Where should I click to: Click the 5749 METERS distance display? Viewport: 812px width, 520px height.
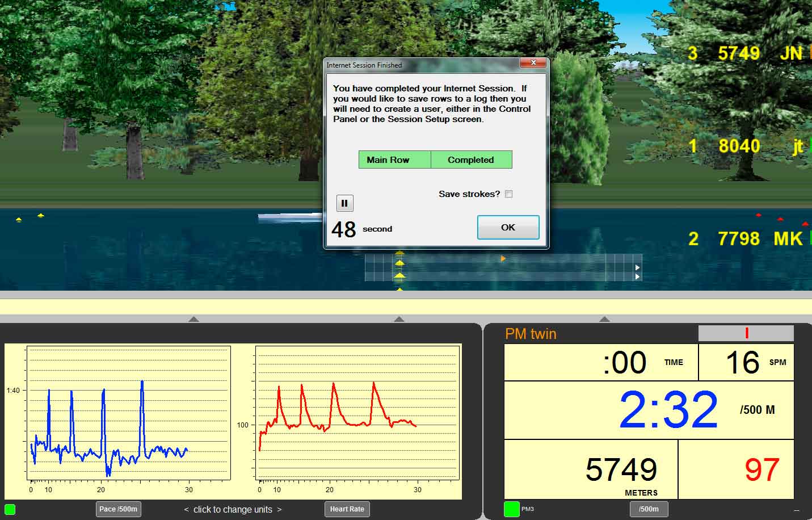[x=591, y=469]
